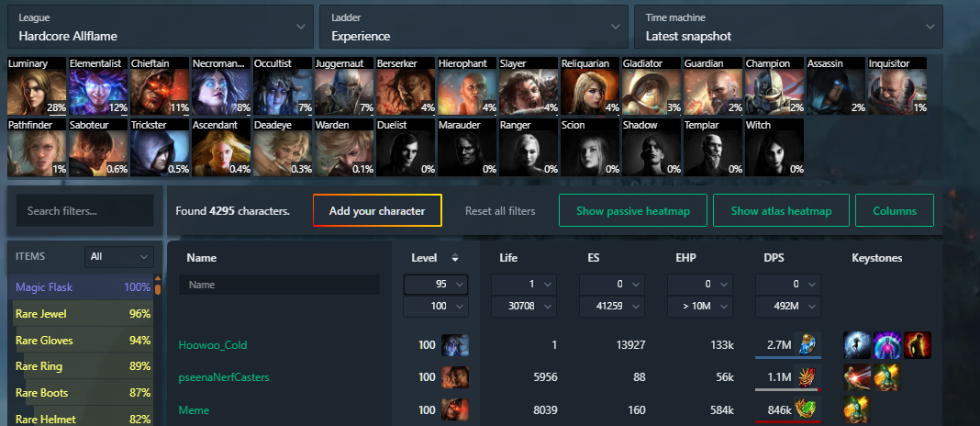
Task: Choose the Chieftain class portrait
Action: [160, 86]
